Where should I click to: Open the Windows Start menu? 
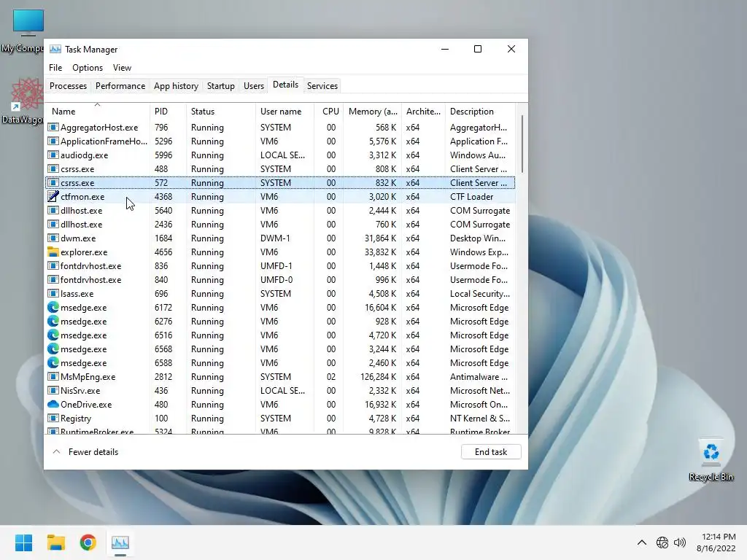pyautogui.click(x=24, y=542)
